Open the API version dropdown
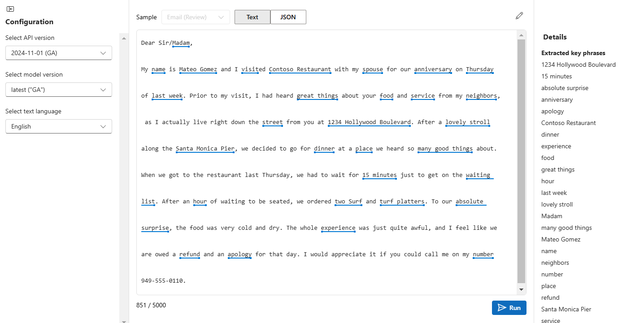Screen dimensions: 644x323 point(58,53)
